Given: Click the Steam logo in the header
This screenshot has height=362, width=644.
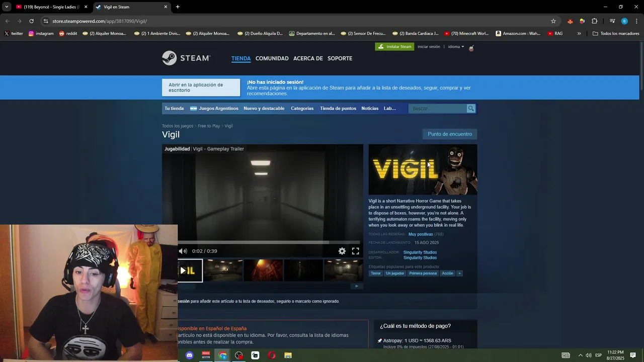Looking at the screenshot, I should (x=186, y=58).
